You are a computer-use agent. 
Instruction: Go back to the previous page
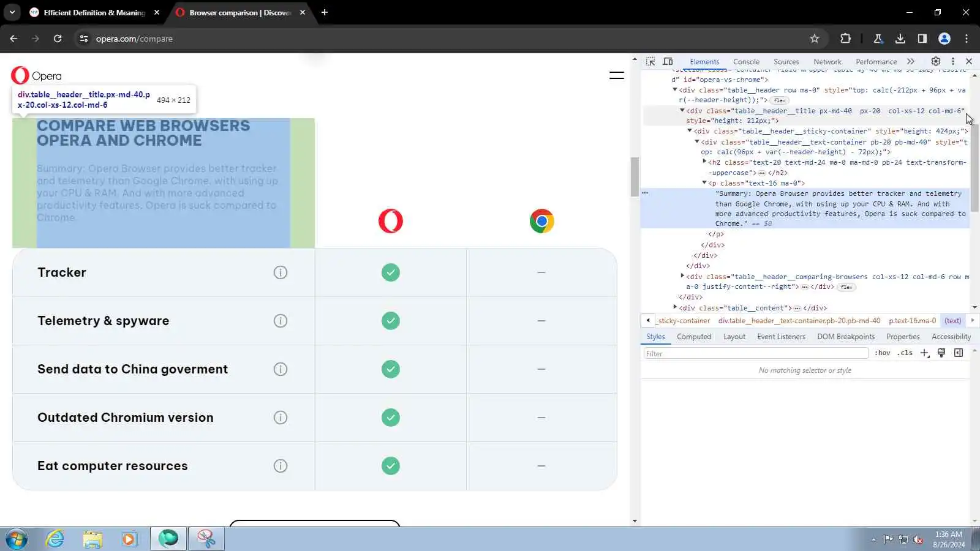point(13,39)
